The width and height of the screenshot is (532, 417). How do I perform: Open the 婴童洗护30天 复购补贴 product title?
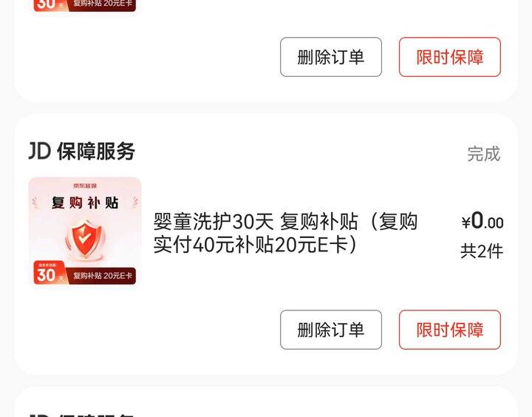285,233
